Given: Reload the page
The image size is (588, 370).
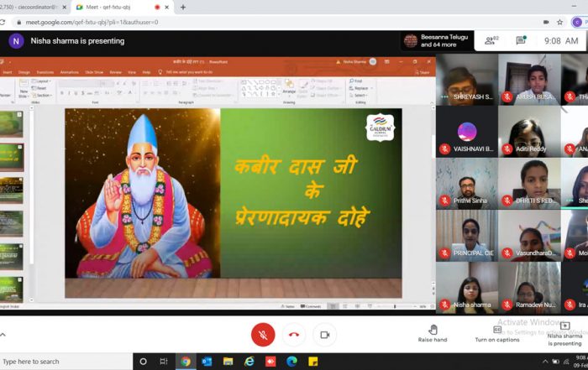Looking at the screenshot, I should coord(3,22).
